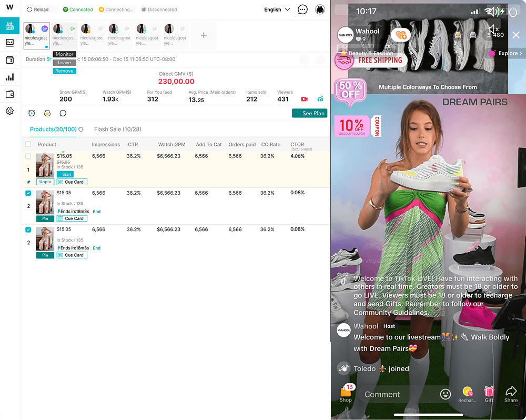Viewport: 526px width, 420px height.
Task: Switch to the Flash Sale (10/28) tab
Action: [118, 129]
